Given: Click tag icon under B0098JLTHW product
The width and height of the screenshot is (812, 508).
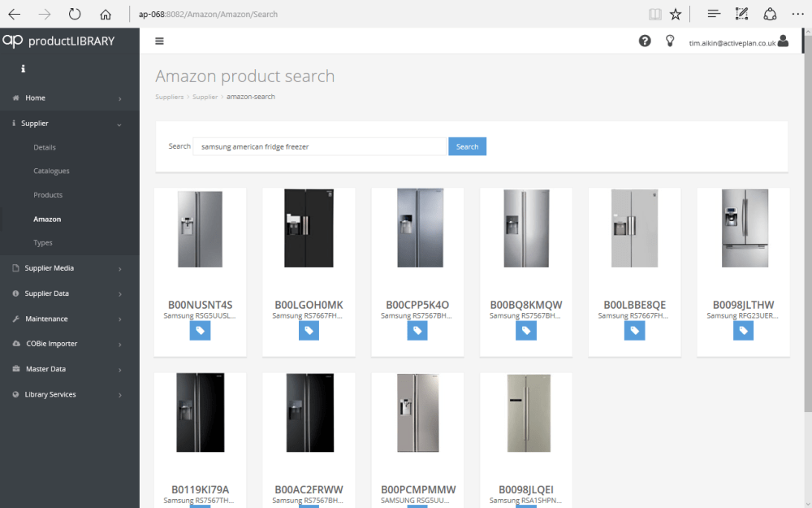Looking at the screenshot, I should click(743, 331).
